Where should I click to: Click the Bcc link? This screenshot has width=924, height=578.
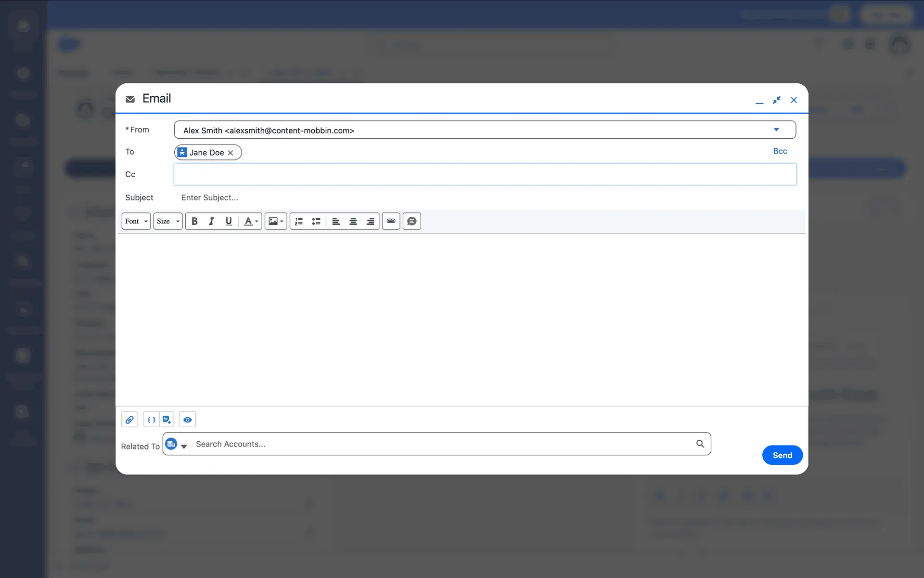coord(780,151)
